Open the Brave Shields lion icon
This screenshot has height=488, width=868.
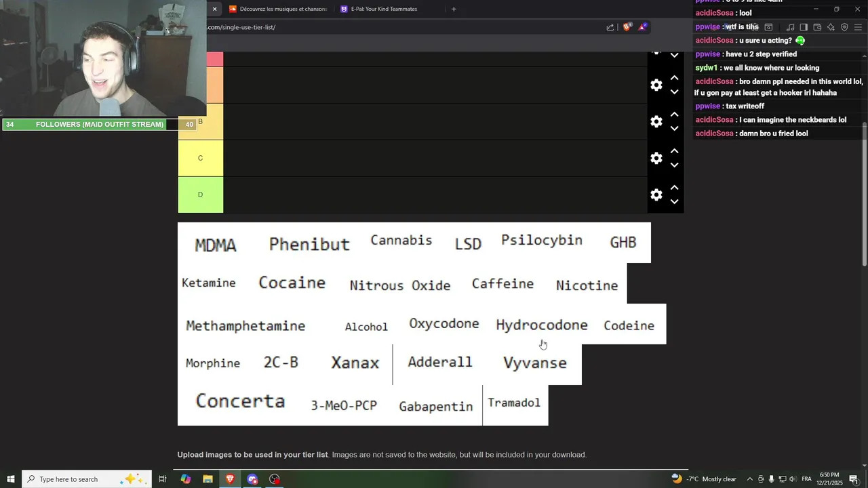click(x=627, y=27)
